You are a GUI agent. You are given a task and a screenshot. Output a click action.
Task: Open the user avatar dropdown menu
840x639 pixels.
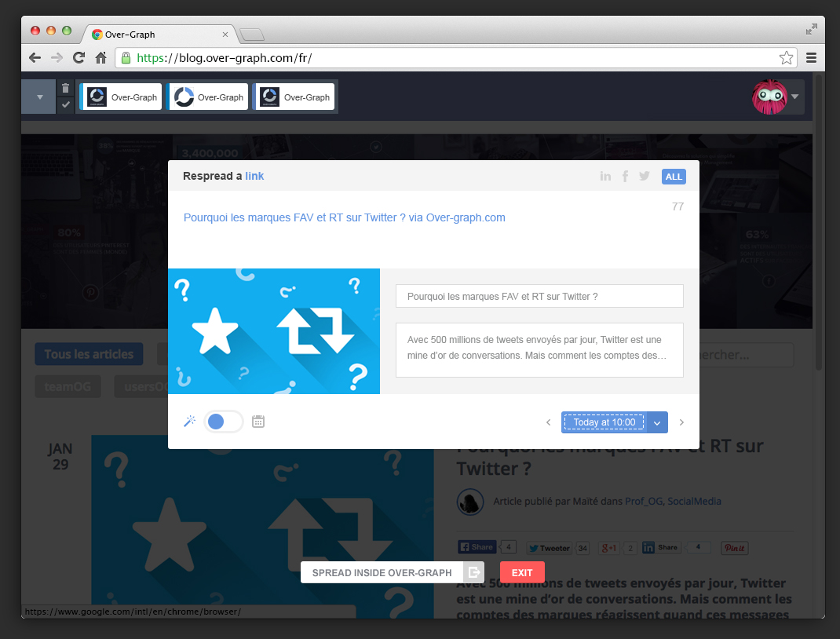pos(794,97)
